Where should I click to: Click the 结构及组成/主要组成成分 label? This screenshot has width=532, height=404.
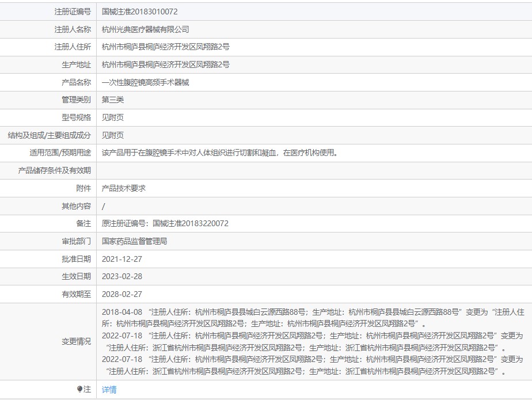coord(50,135)
